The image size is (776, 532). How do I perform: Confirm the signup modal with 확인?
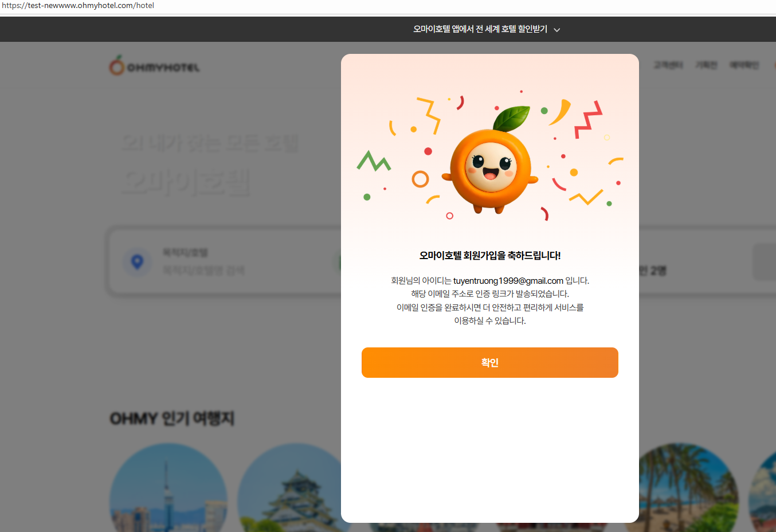pyautogui.click(x=489, y=362)
